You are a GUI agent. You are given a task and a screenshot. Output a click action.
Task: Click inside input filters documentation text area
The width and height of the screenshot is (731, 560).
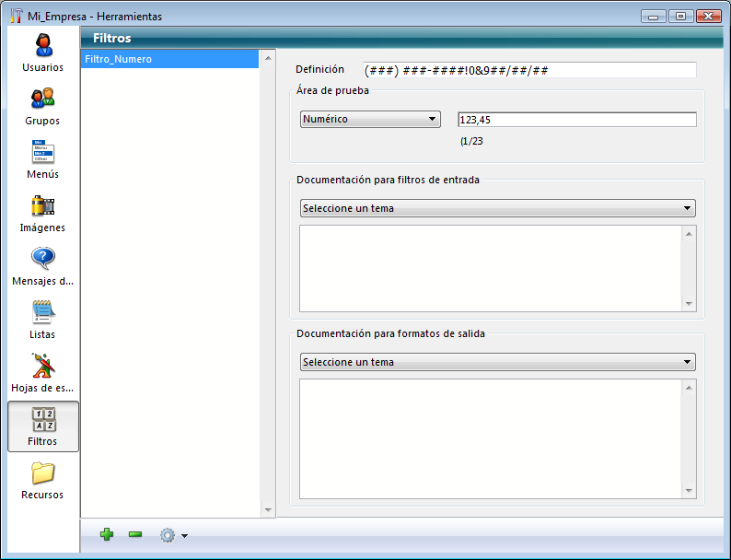tap(491, 268)
